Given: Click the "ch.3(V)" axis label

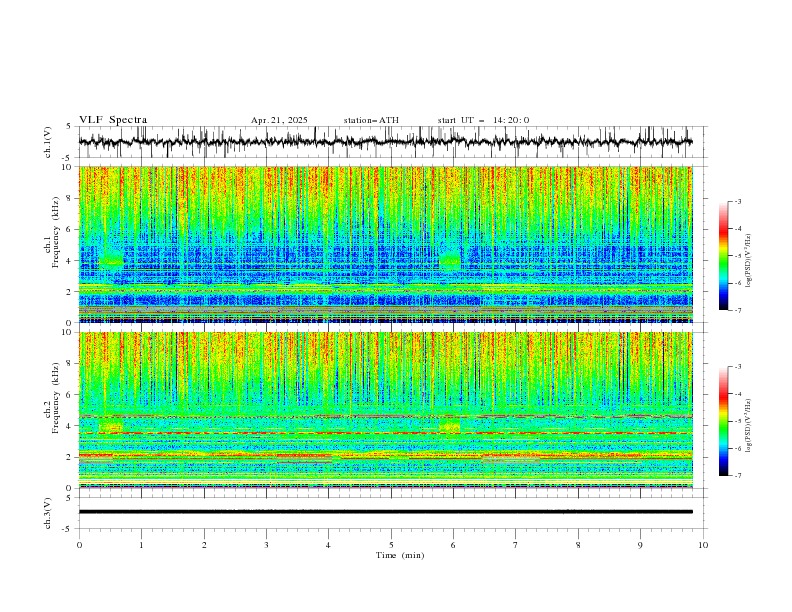Looking at the screenshot, I should (48, 513).
